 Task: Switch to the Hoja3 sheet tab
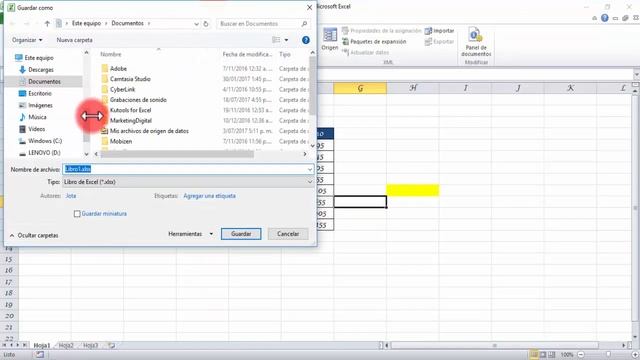91,345
